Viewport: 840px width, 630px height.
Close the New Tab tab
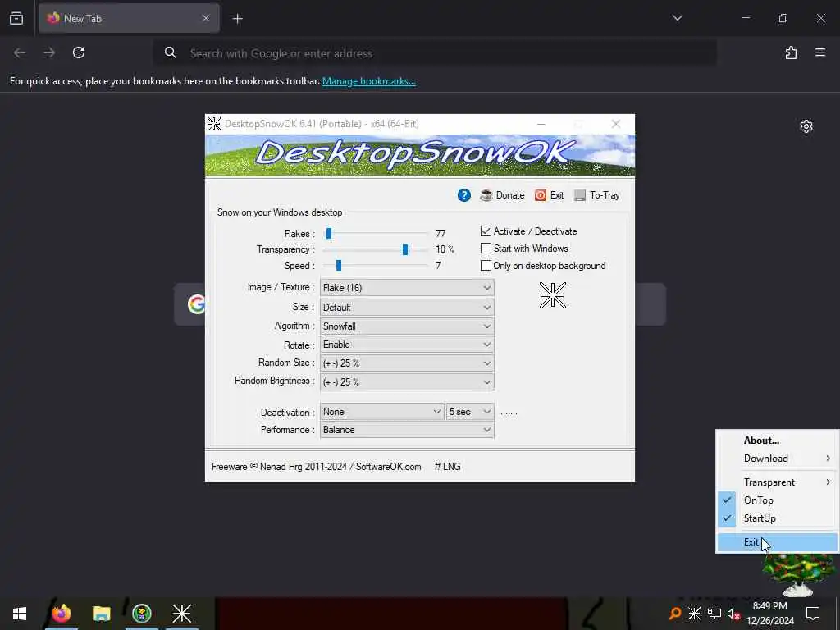tap(206, 18)
